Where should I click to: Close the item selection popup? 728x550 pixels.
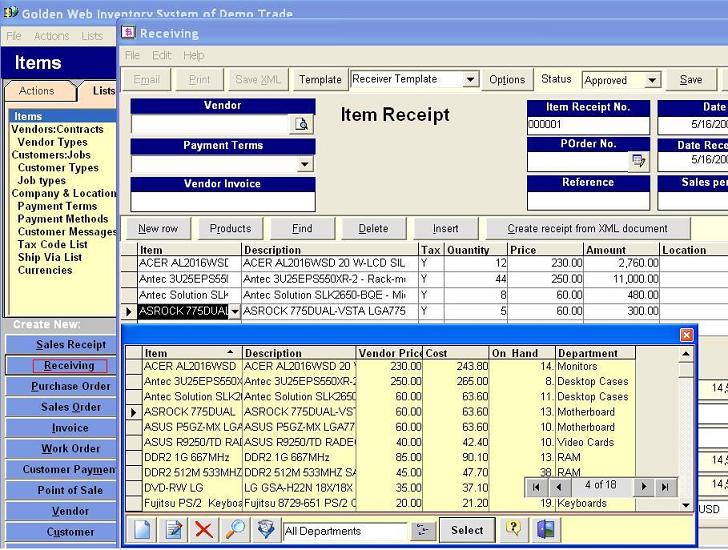tap(686, 335)
